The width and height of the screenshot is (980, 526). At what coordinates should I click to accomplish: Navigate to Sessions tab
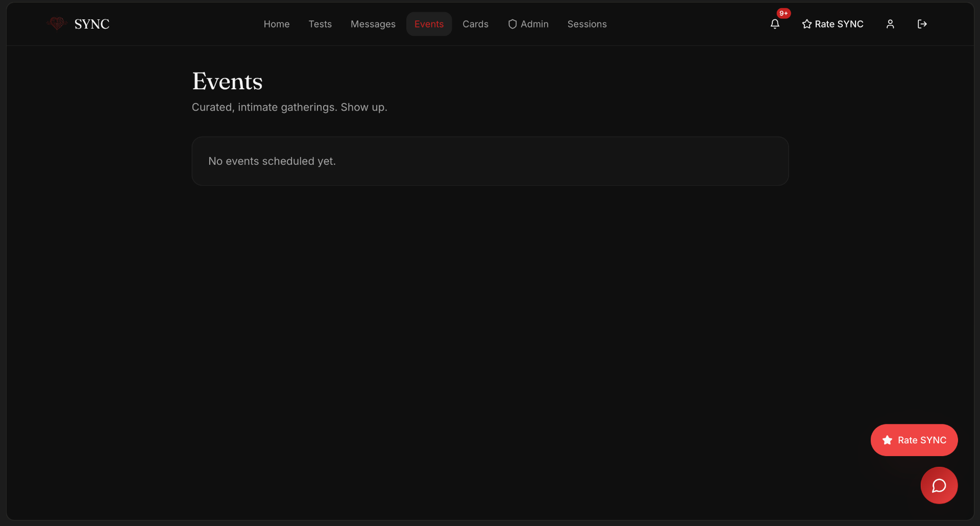[x=587, y=24]
